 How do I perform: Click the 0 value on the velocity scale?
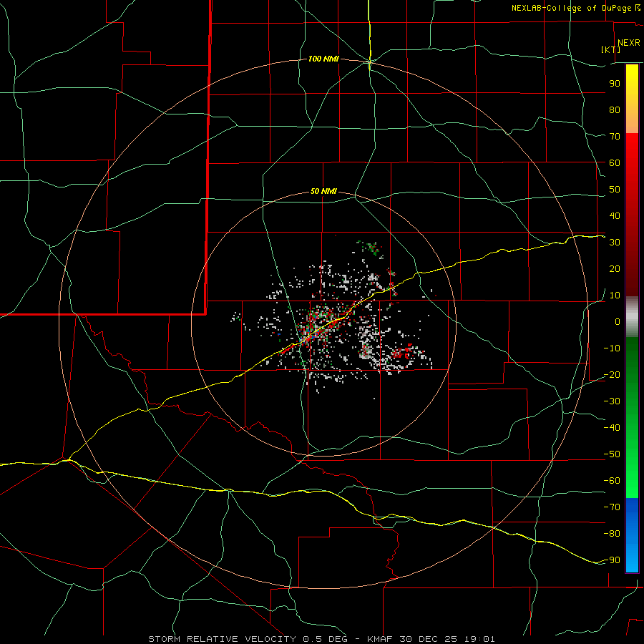click(x=618, y=322)
